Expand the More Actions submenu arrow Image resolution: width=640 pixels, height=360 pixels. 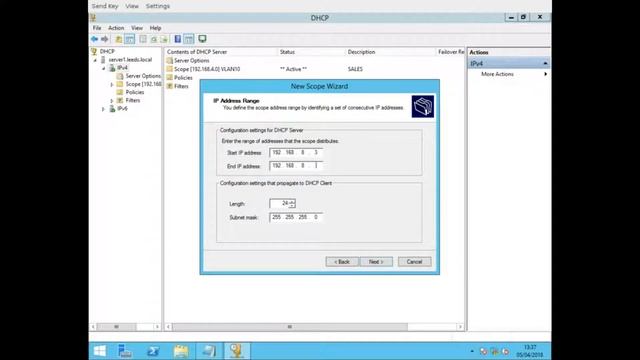tap(545, 74)
